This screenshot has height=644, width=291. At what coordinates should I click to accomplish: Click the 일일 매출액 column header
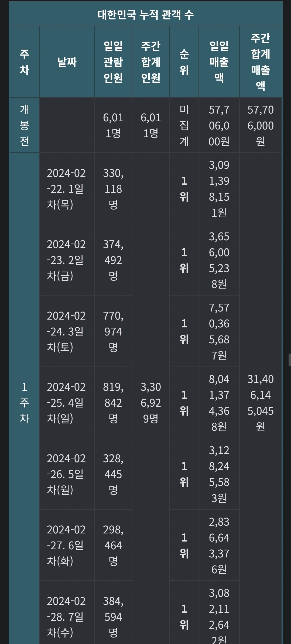tap(219, 62)
